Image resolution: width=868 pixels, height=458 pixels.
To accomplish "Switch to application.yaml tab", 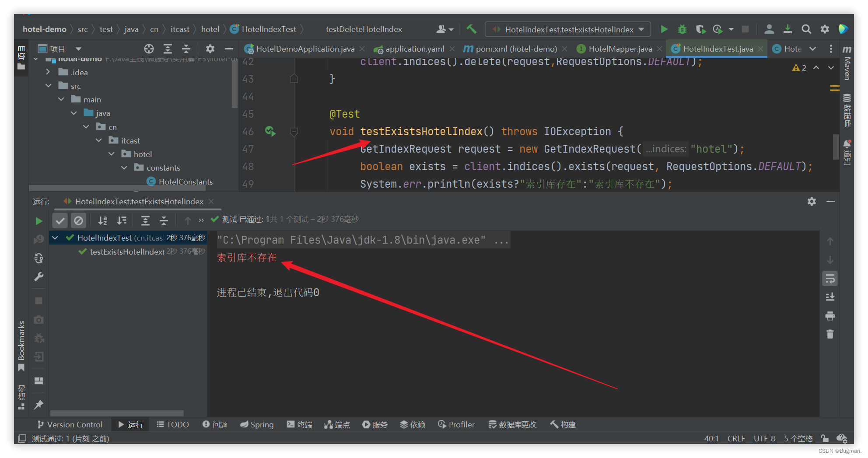I will click(415, 49).
